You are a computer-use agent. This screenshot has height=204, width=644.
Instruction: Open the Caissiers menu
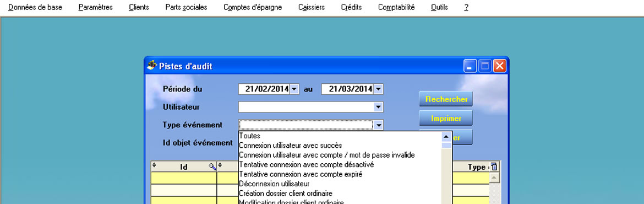[x=312, y=7]
